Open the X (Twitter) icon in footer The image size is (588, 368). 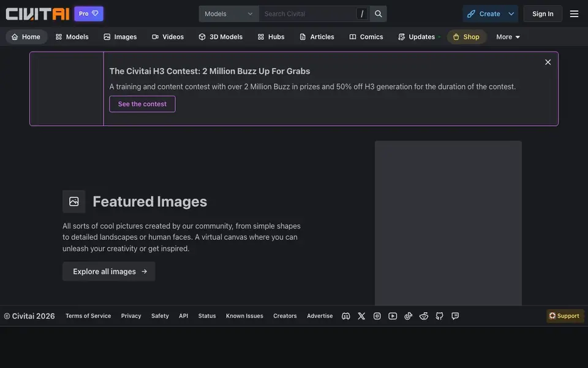(x=361, y=316)
